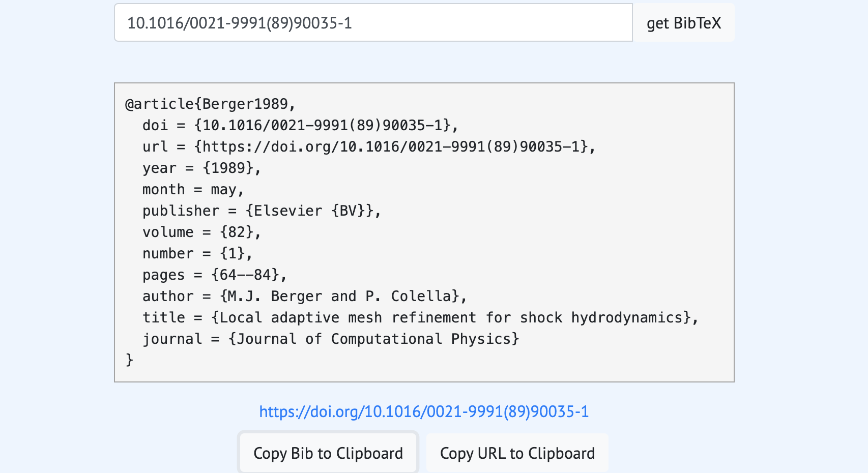Screen dimensions: 868x473
Task: Open the doi.org link below the BibTeX box
Action: point(424,411)
